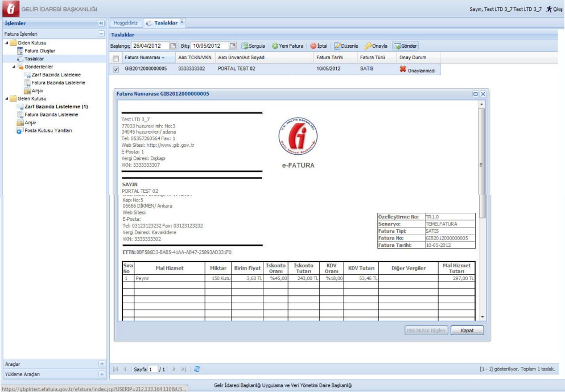Click the Fatura Tarihi column header
Screen dimensions: 565x392
click(335, 57)
